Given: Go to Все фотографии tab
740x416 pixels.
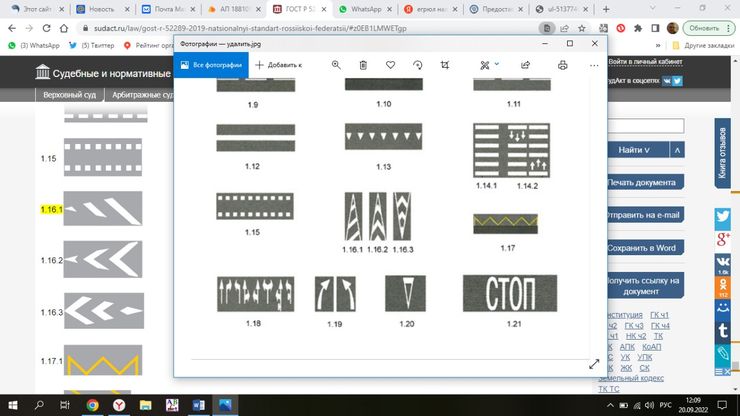Looking at the screenshot, I should click(x=211, y=65).
